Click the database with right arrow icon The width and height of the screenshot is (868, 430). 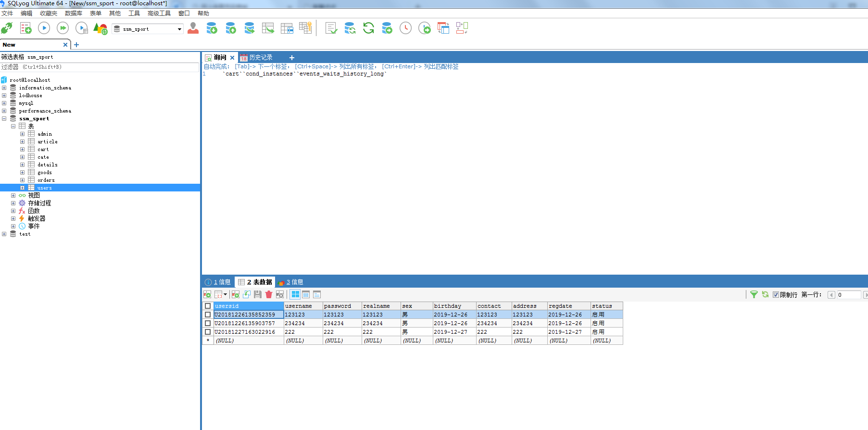tap(387, 28)
